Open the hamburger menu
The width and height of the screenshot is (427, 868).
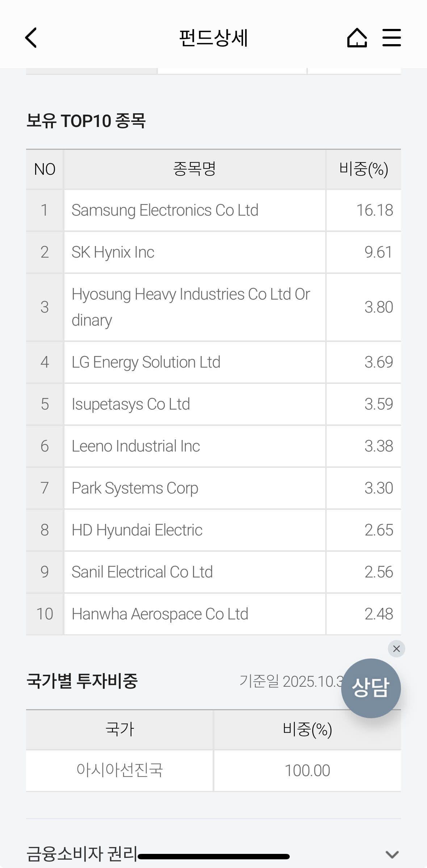(392, 38)
